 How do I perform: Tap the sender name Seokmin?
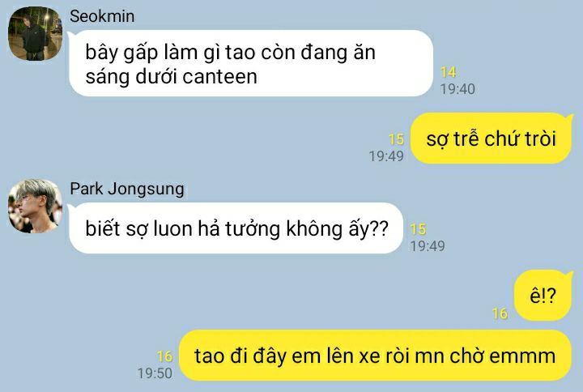pos(102,16)
